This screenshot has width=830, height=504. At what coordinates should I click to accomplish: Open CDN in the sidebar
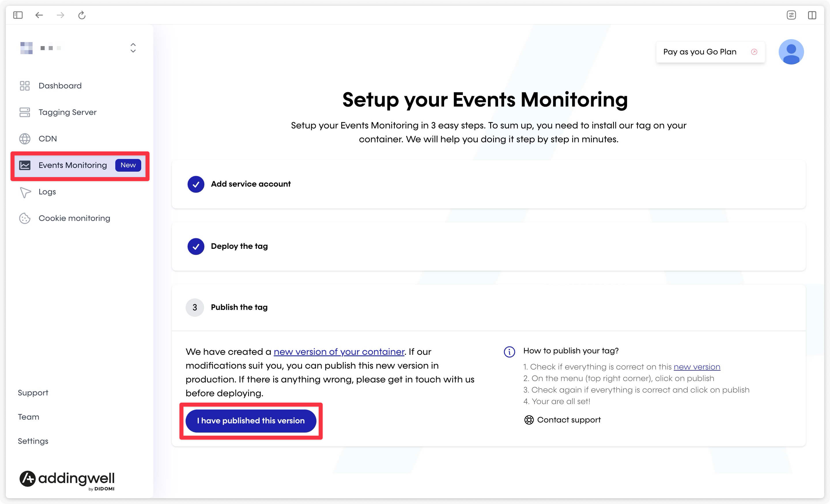[x=48, y=139]
